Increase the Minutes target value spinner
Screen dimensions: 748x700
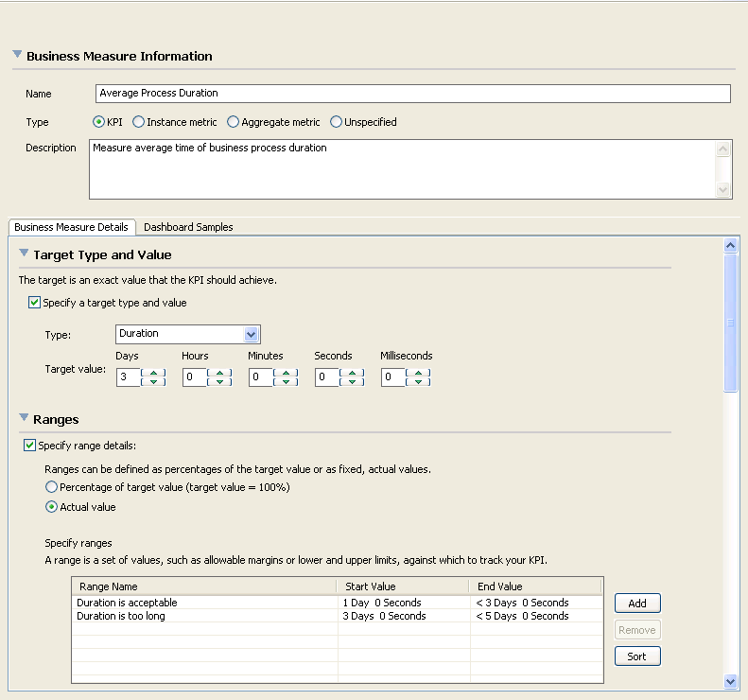[x=286, y=373]
